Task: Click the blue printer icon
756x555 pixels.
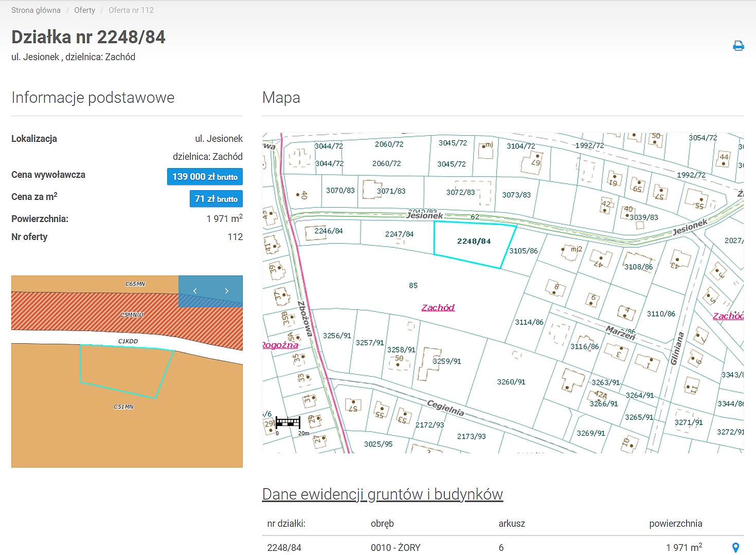Action: point(739,46)
